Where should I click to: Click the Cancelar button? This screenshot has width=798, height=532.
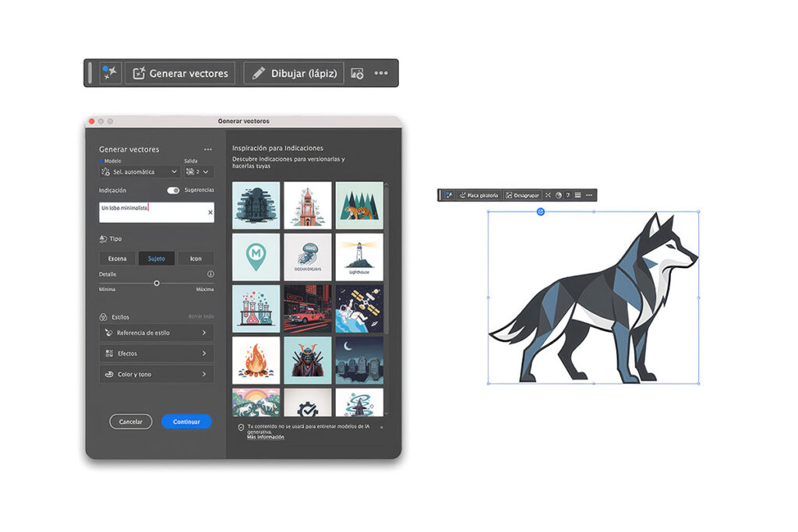131,421
